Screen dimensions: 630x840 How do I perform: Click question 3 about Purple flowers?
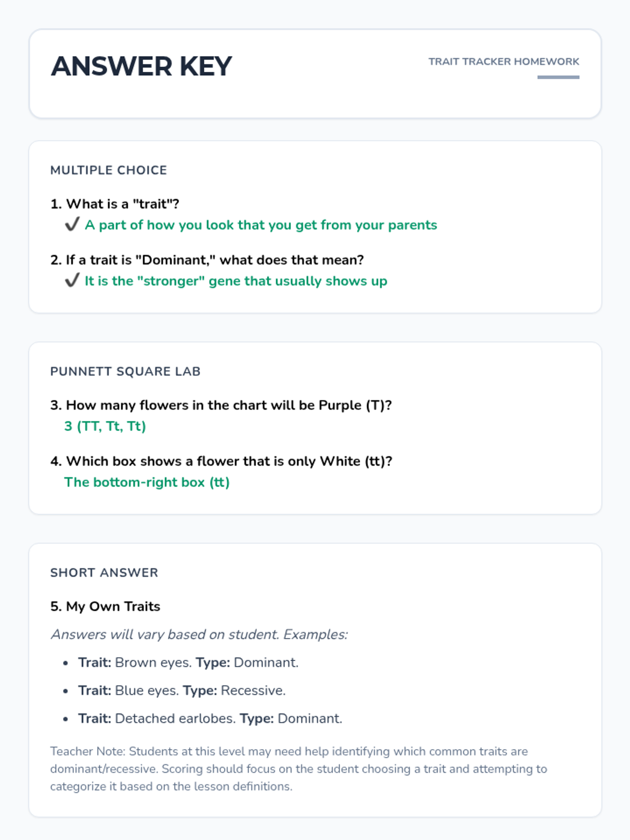tap(221, 405)
